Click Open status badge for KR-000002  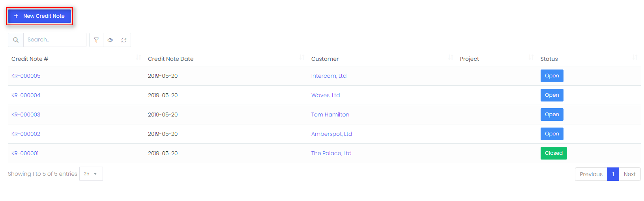click(x=552, y=134)
